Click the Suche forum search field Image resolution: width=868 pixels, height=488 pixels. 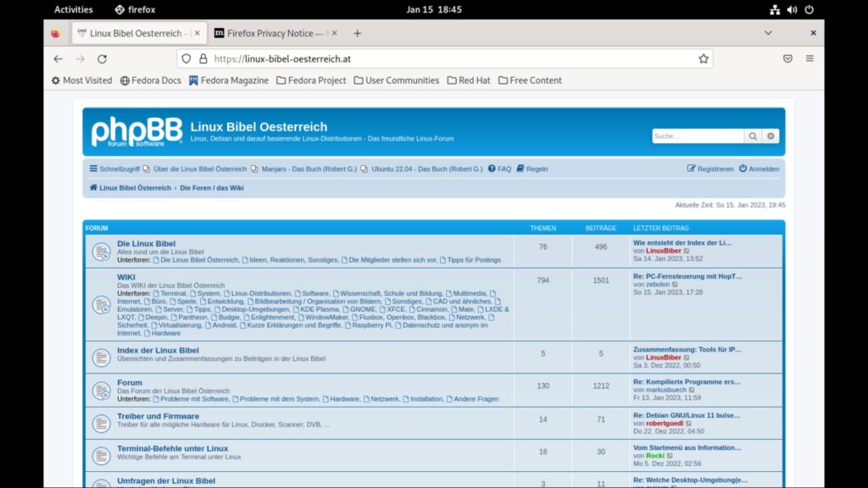click(x=698, y=136)
